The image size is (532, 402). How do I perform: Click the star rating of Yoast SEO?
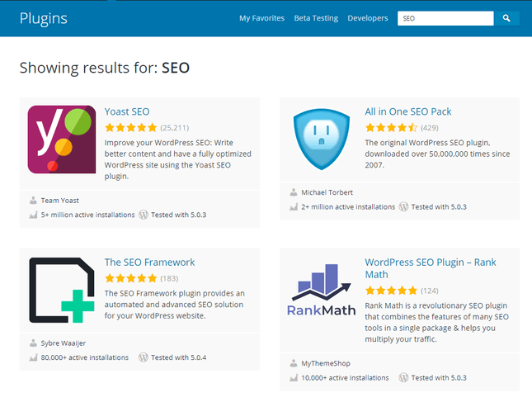(131, 128)
